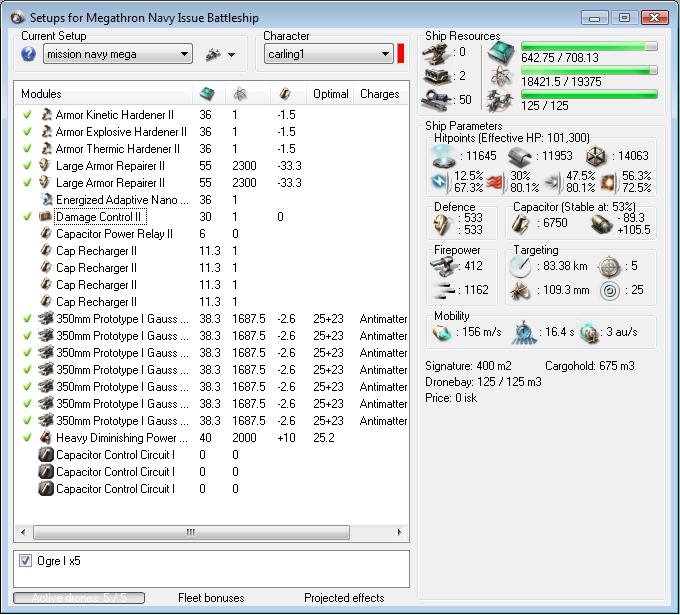Open the ship icon dropdown menu
680x615 pixels.
pos(220,55)
